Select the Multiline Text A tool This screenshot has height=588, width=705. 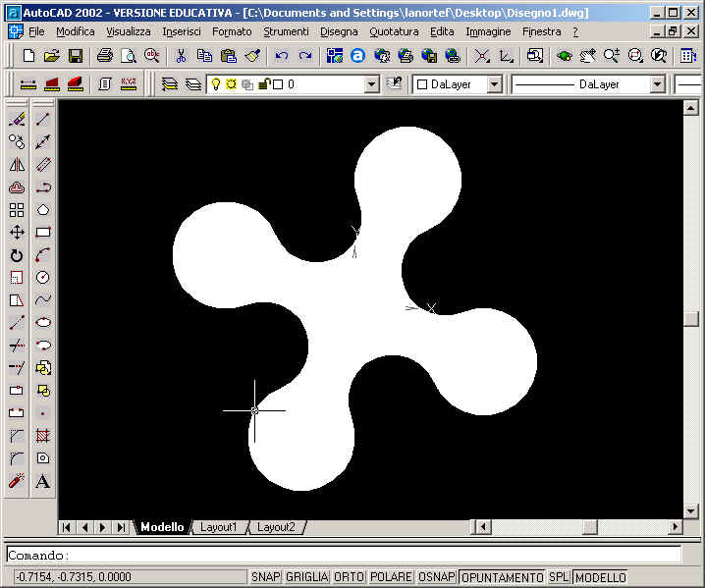click(43, 481)
